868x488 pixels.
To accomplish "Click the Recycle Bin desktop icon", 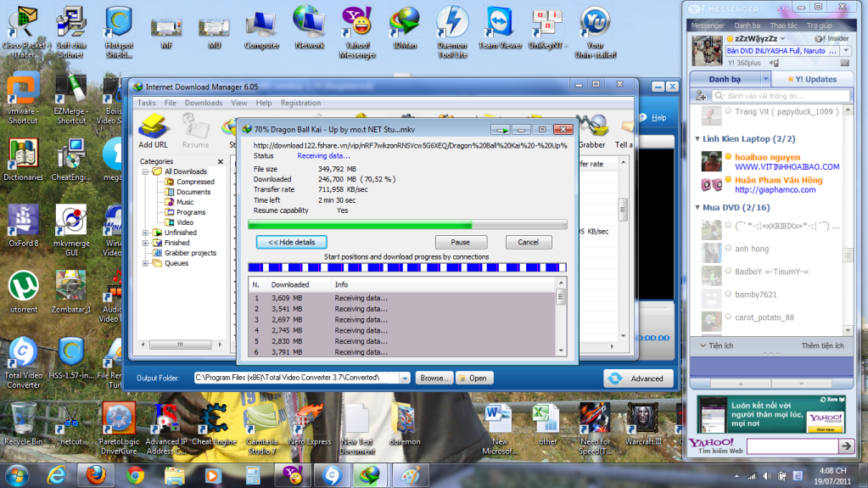I will coord(23,420).
